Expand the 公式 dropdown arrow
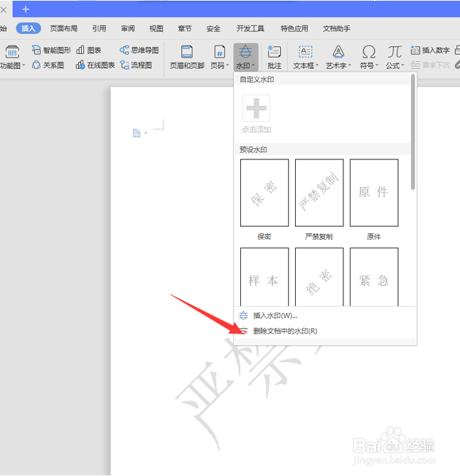Image resolution: width=460 pixels, height=476 pixels. (402, 65)
